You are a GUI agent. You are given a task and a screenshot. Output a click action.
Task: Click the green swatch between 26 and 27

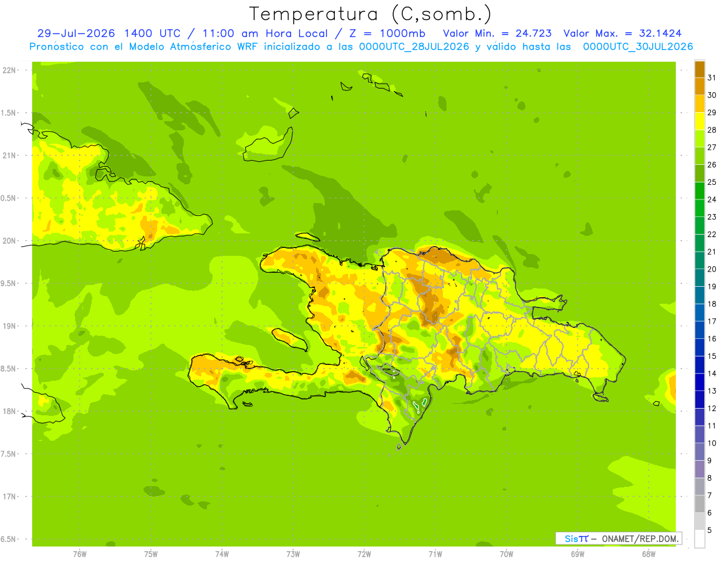coord(699,156)
